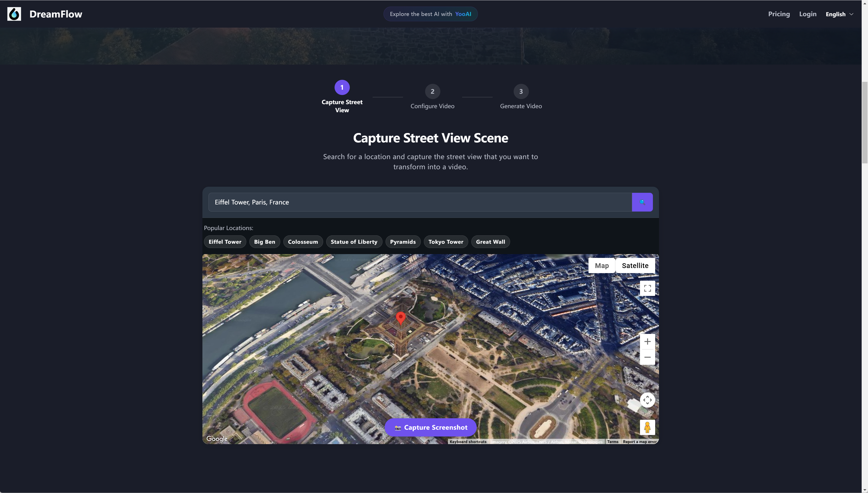
Task: Zoom out of the map
Action: [x=647, y=357]
